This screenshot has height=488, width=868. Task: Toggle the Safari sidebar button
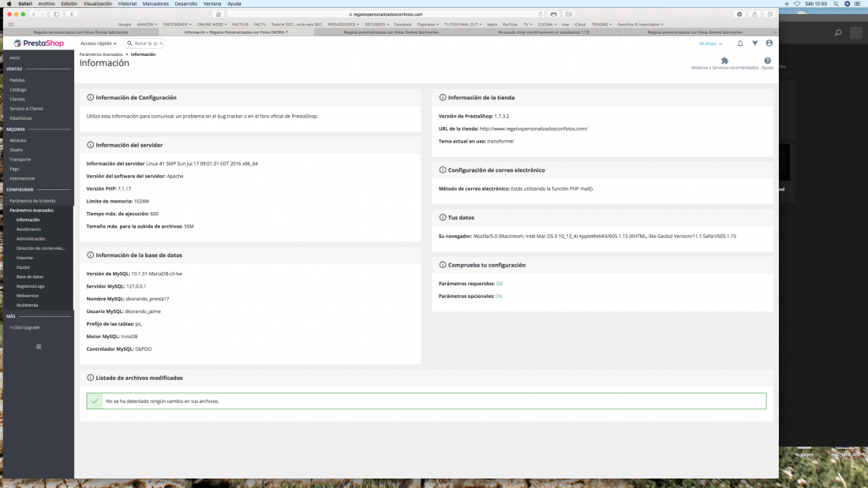57,14
